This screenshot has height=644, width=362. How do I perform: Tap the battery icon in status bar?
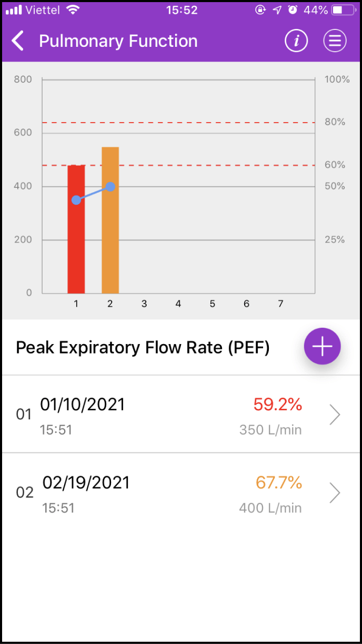tap(344, 10)
